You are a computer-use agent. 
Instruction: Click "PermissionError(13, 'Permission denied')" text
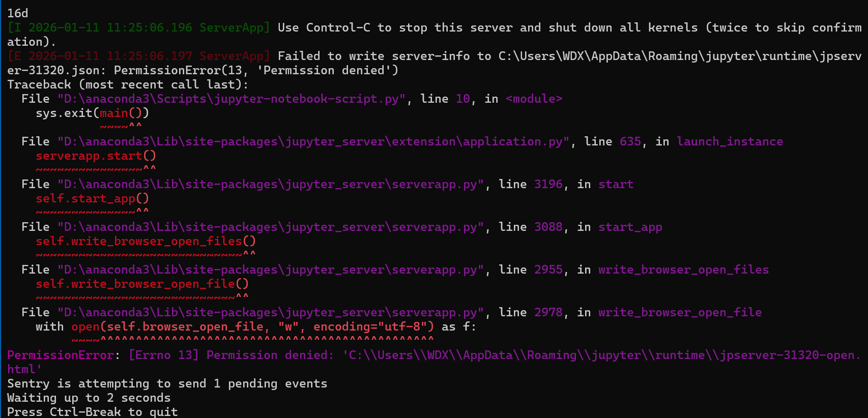click(256, 70)
